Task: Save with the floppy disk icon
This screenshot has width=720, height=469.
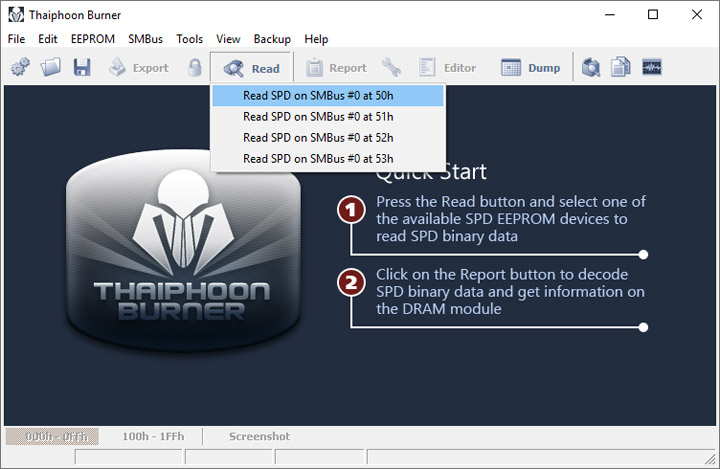Action: click(82, 67)
